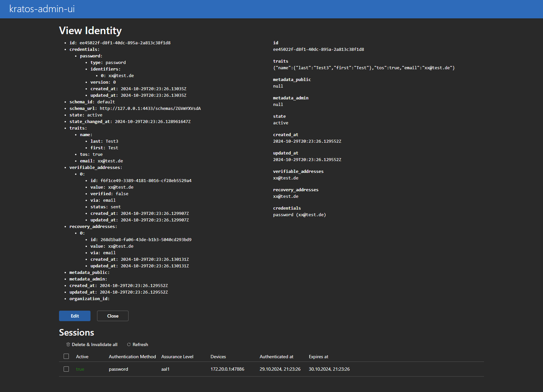Click the schema_url http://127.0.0.1:4433 value
Image resolution: width=543 pixels, height=392 pixels.
(150, 109)
